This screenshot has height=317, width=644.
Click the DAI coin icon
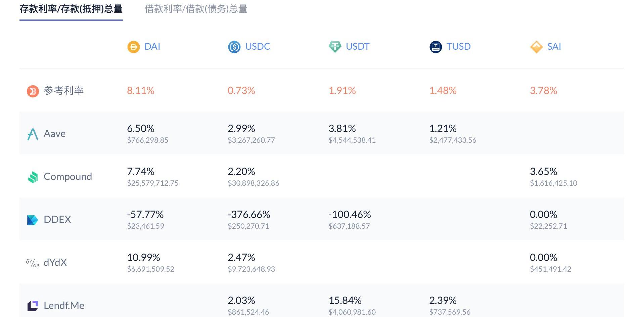tap(133, 47)
